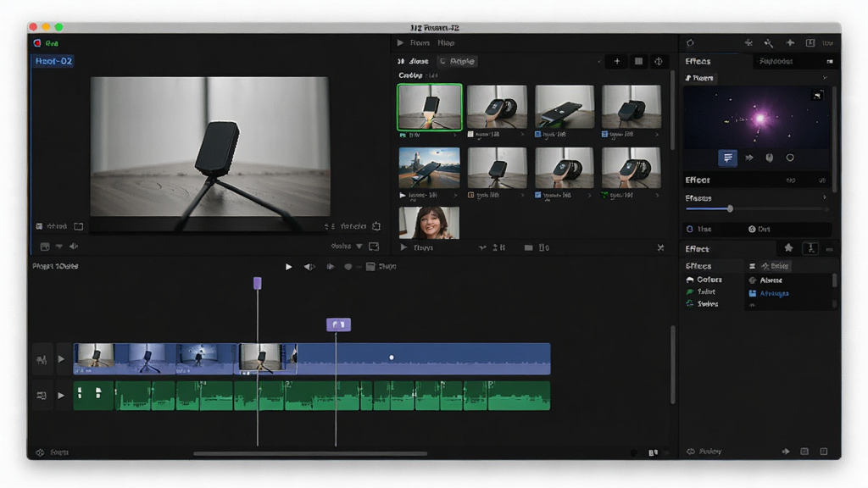The height and width of the screenshot is (488, 868).
Task: Click the corner icon on the purple effect preview
Action: tap(817, 96)
